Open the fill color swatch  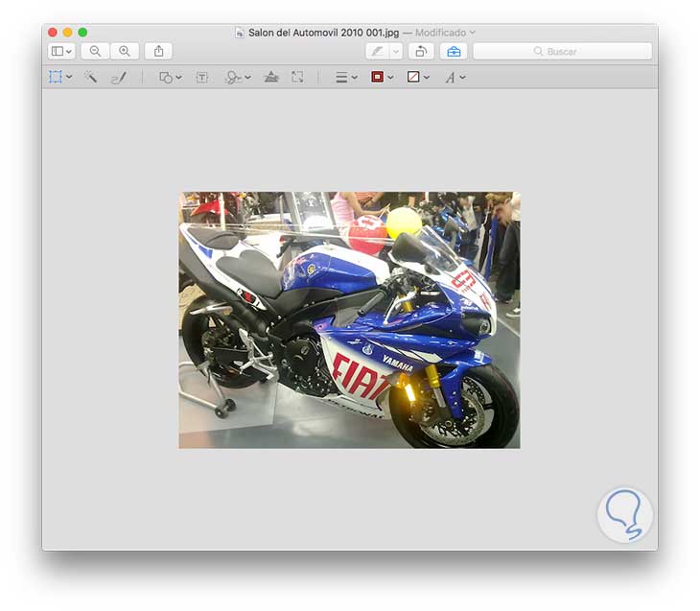[x=413, y=78]
